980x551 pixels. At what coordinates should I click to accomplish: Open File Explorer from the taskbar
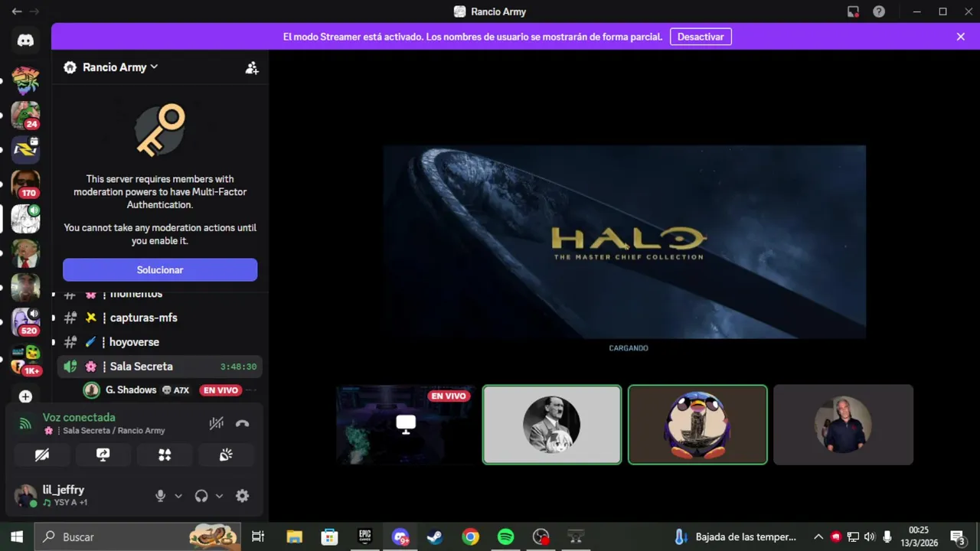pyautogui.click(x=294, y=536)
